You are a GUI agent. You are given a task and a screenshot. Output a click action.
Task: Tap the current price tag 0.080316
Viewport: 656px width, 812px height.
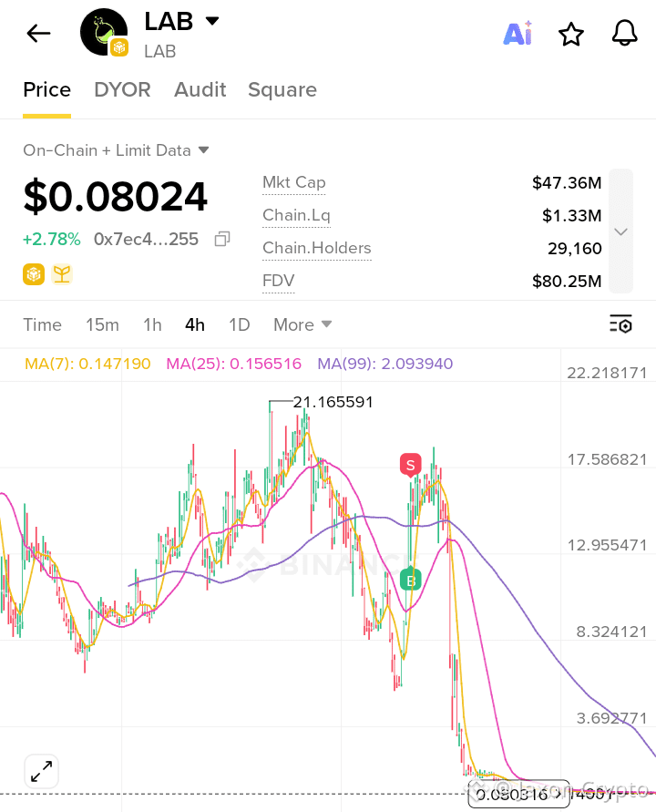pos(518,794)
